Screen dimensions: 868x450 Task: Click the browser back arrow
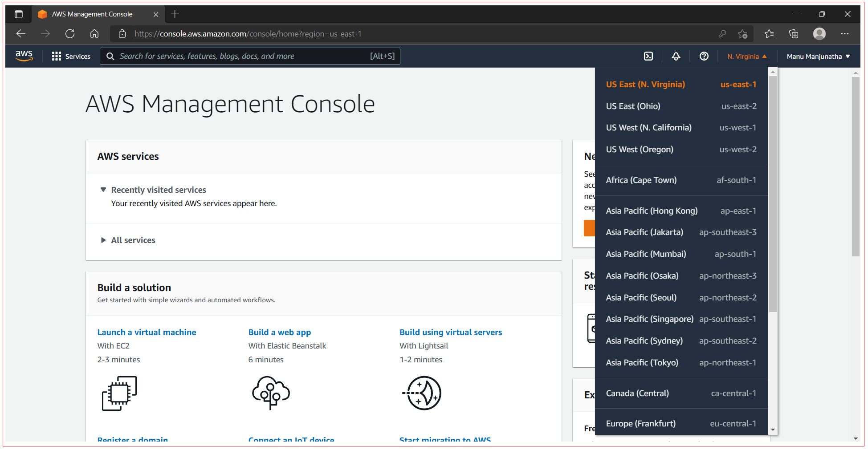(x=21, y=34)
